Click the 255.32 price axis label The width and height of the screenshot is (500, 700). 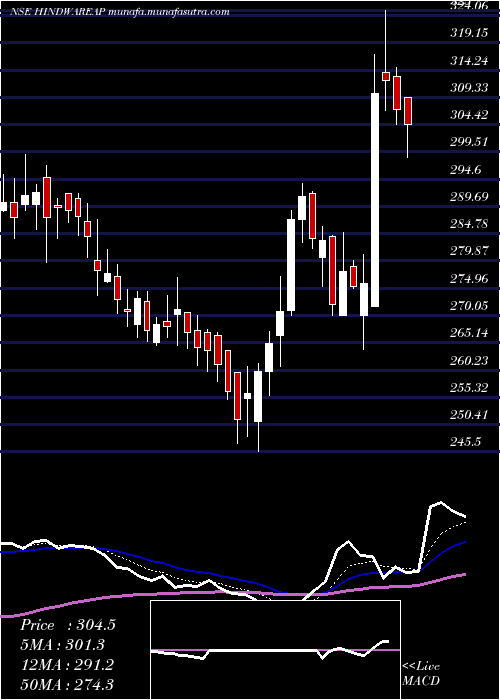[x=469, y=388]
